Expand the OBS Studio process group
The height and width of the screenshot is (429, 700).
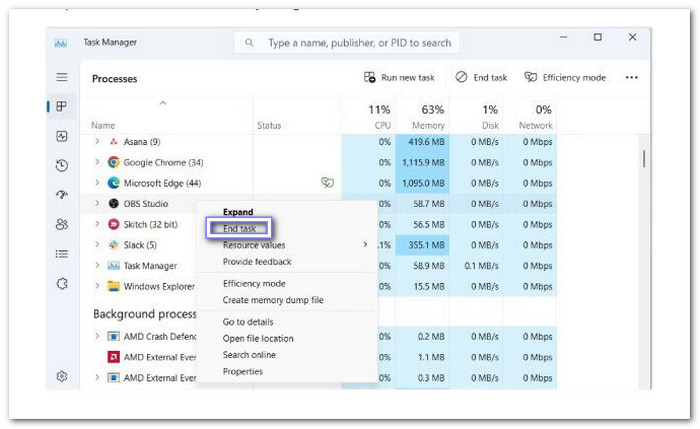click(x=97, y=203)
